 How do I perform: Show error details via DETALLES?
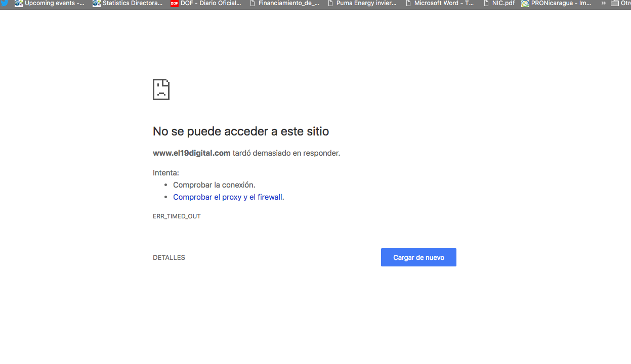[x=169, y=257]
